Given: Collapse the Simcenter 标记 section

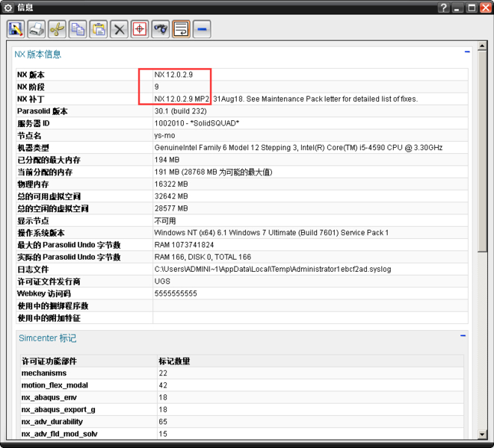Looking at the screenshot, I should [x=463, y=337].
